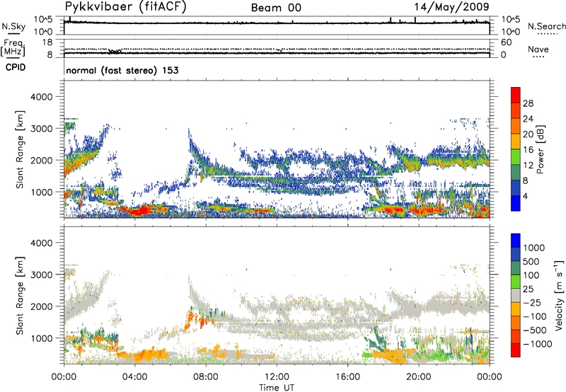Click the 'Nave' legend label
This screenshot has width=566, height=392.
coord(538,49)
